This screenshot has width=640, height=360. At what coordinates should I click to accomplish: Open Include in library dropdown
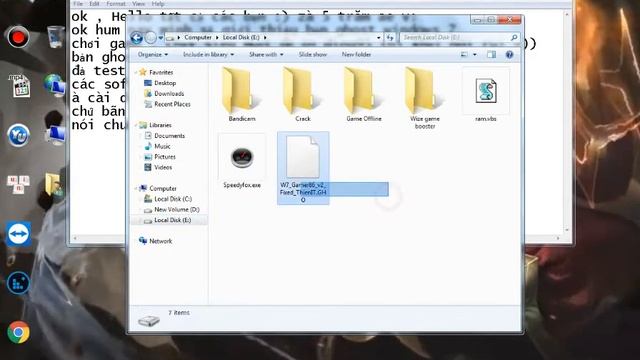click(x=208, y=54)
